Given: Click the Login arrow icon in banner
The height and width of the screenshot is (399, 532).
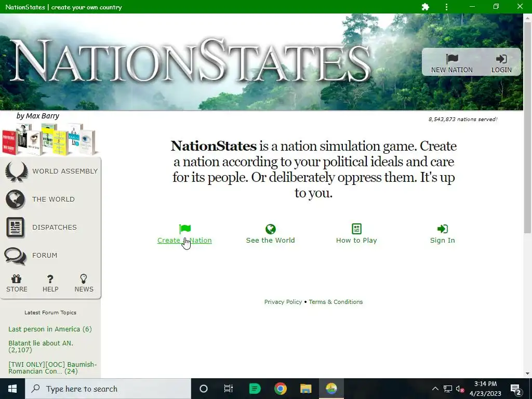Looking at the screenshot, I should (501, 59).
